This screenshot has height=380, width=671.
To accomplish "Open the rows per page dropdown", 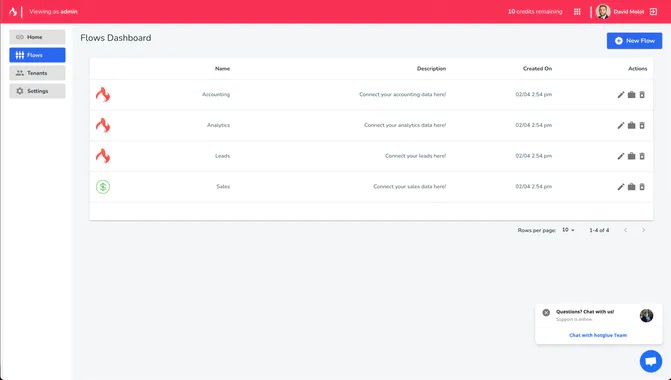I will 568,230.
